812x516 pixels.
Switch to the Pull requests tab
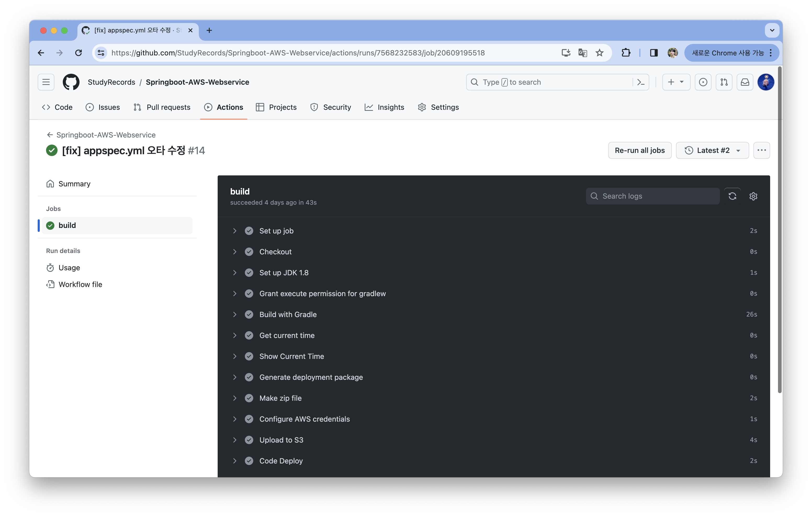point(162,107)
